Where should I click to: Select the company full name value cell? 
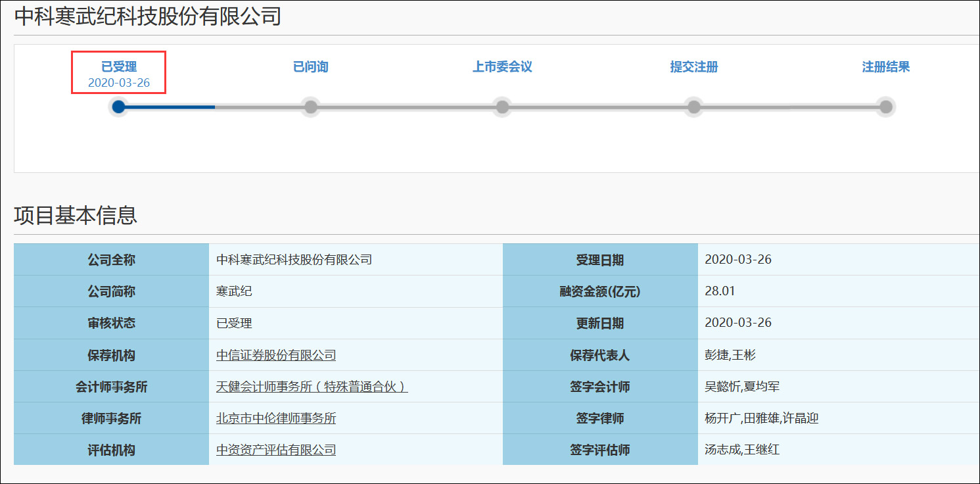(x=356, y=260)
